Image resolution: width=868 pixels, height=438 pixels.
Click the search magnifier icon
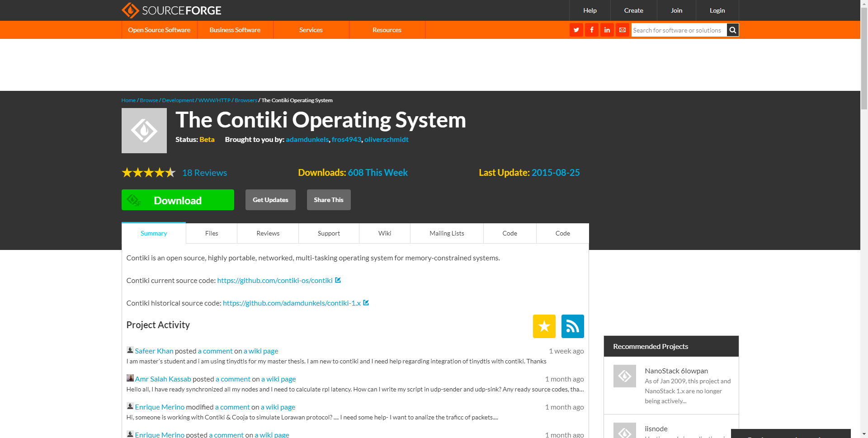click(x=732, y=30)
